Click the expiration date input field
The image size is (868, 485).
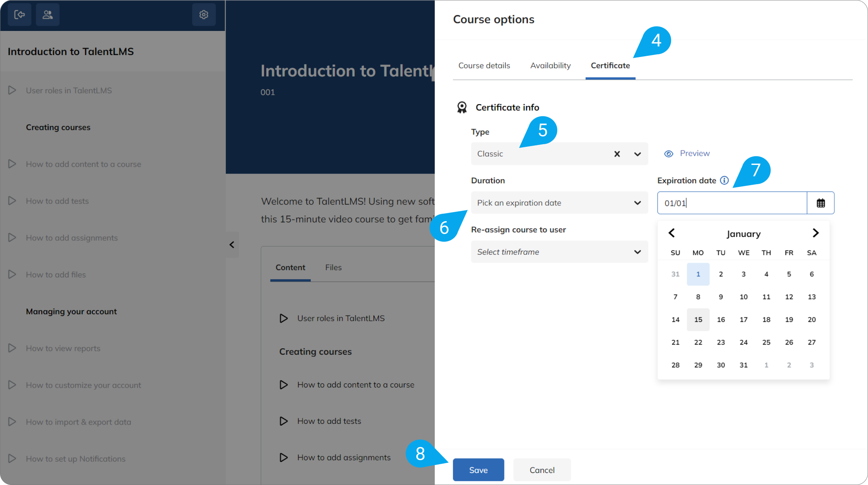click(732, 203)
